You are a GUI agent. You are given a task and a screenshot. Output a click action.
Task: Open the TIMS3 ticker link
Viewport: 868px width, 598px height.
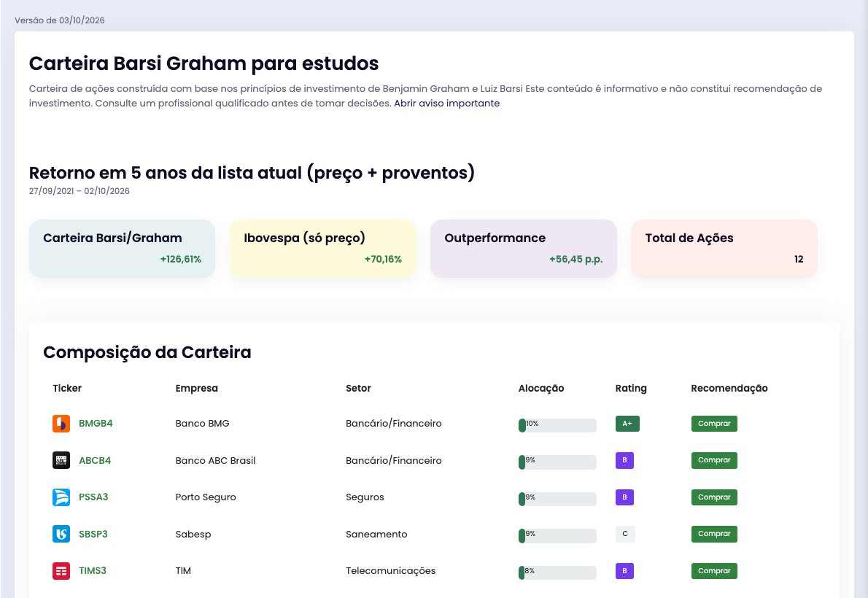click(x=93, y=571)
